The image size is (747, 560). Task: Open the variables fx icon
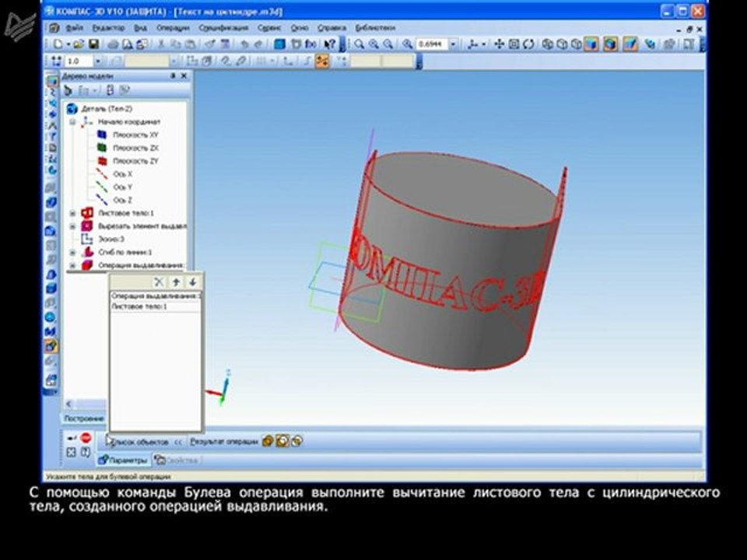pyautogui.click(x=310, y=44)
